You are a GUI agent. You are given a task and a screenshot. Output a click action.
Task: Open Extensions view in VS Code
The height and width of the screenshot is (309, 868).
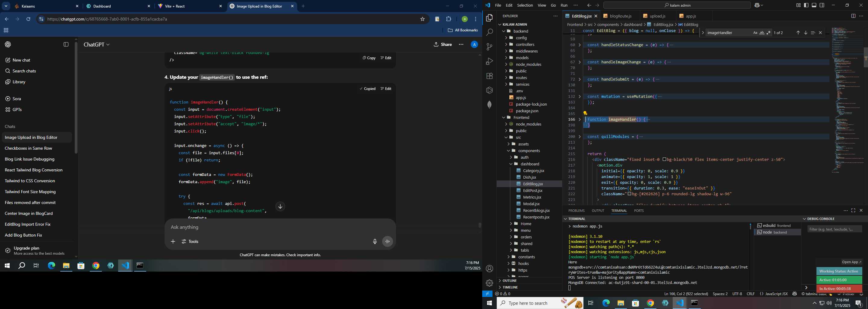pyautogui.click(x=489, y=76)
